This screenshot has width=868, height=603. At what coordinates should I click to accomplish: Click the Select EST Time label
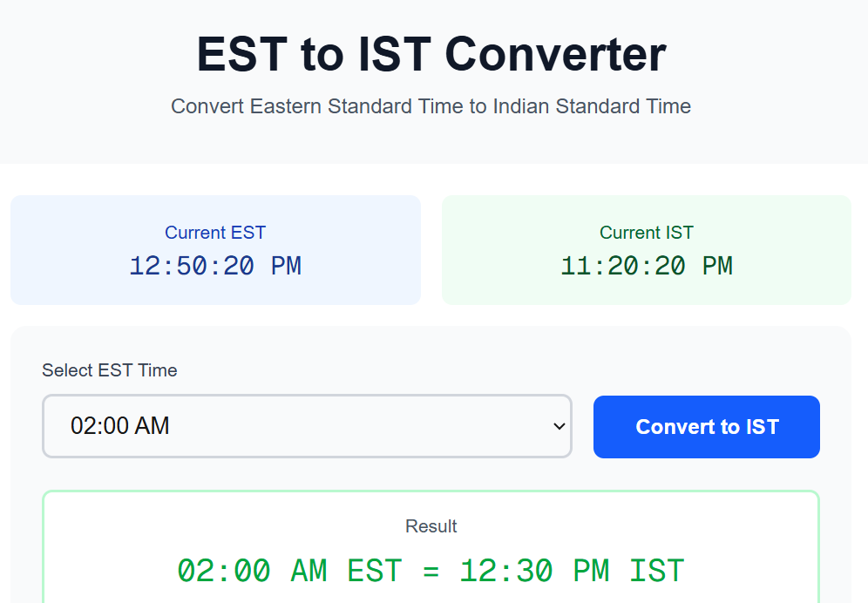click(x=109, y=370)
